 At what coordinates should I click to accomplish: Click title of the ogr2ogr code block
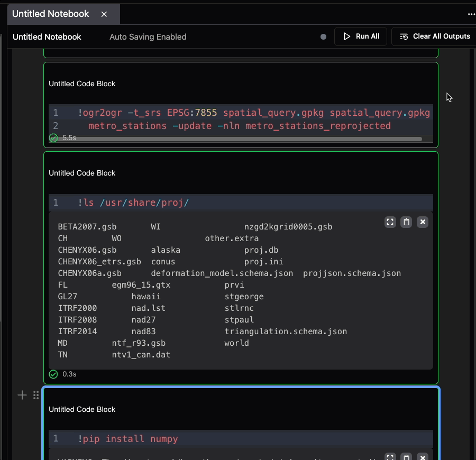[82, 84]
